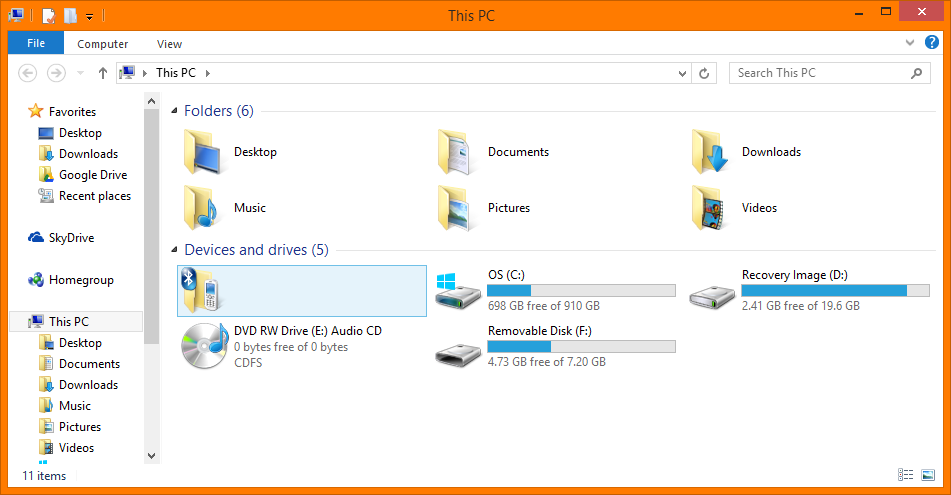Open the Computer ribbon tab

pos(103,44)
